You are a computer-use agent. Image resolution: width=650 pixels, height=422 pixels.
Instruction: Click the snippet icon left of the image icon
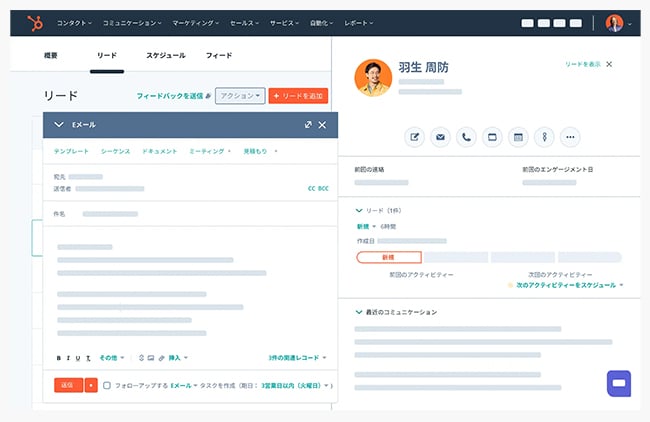click(141, 358)
